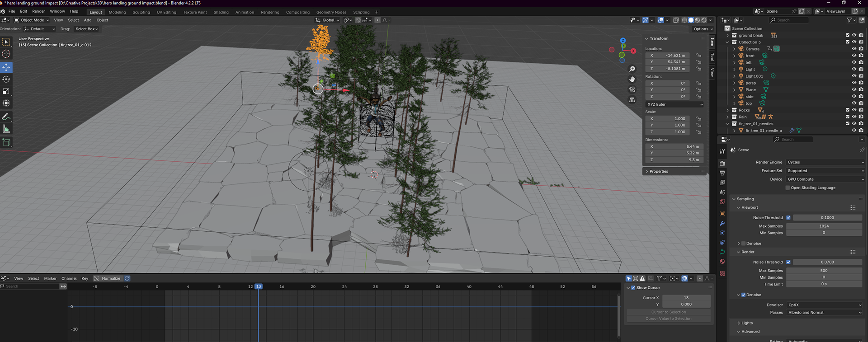This screenshot has height=342, width=868.
Task: Hide the Plane object in viewport
Action: (x=854, y=89)
